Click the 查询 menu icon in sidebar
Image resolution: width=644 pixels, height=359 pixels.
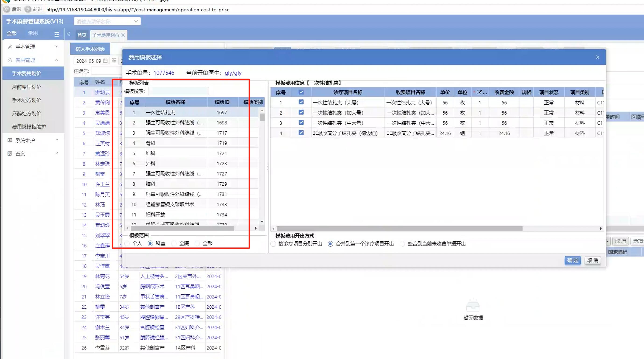point(10,153)
